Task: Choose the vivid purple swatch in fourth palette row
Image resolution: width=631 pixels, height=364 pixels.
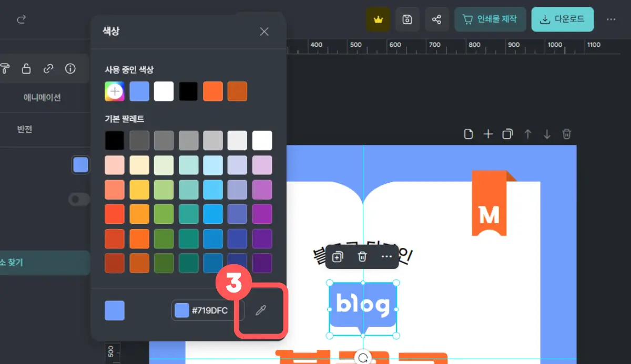Action: click(x=262, y=214)
